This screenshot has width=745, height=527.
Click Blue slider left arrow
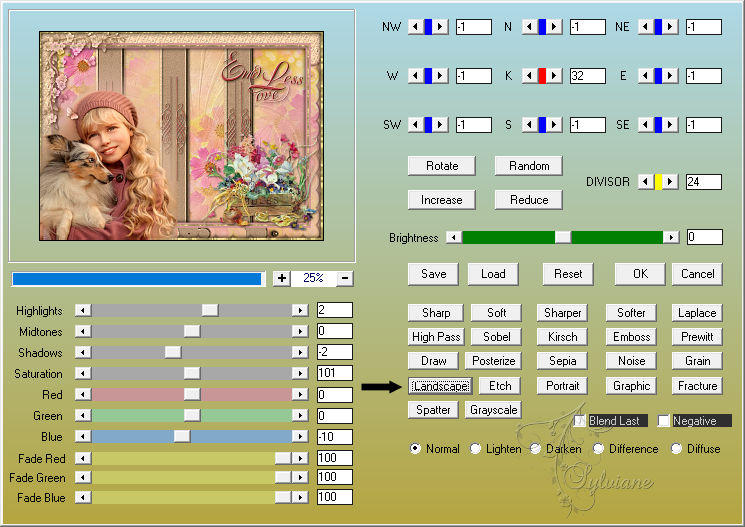(83, 436)
